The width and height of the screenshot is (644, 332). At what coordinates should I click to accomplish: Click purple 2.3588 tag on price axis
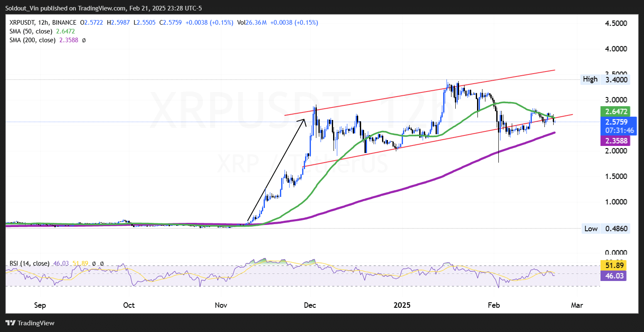(x=616, y=141)
